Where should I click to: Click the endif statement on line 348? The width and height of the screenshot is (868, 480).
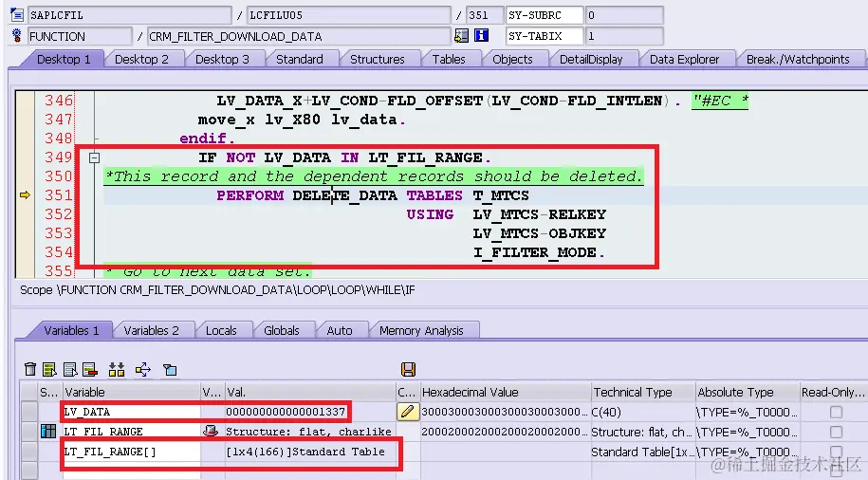click(x=207, y=138)
